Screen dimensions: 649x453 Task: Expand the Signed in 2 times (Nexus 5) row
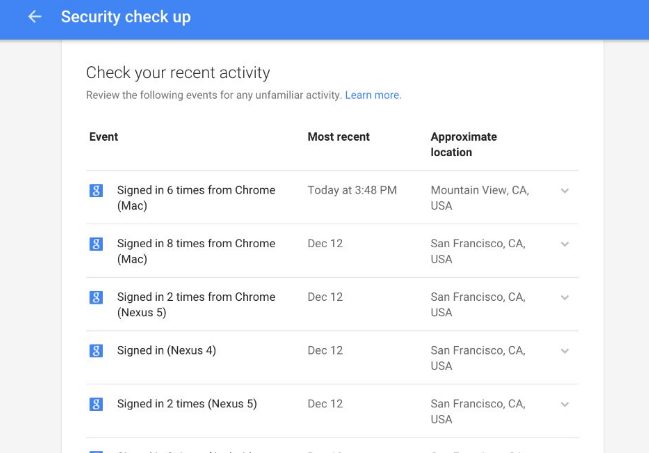pos(565,404)
